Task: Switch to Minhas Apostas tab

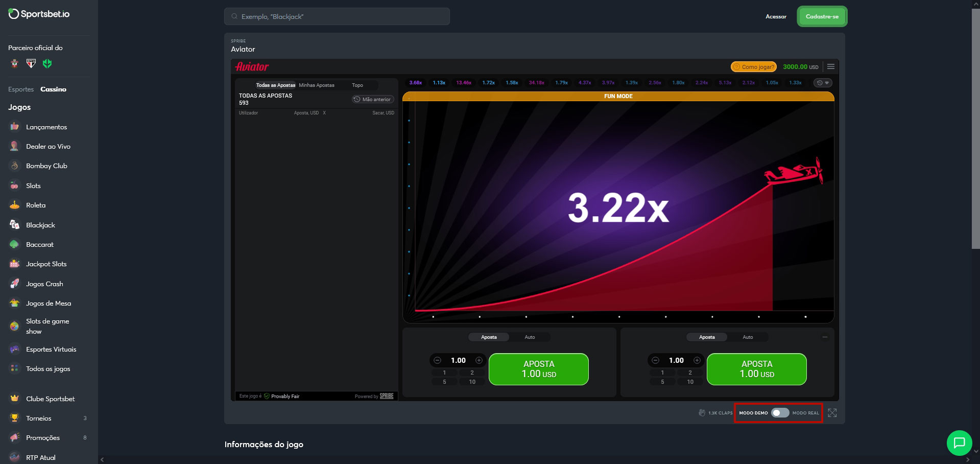Action: click(x=317, y=85)
